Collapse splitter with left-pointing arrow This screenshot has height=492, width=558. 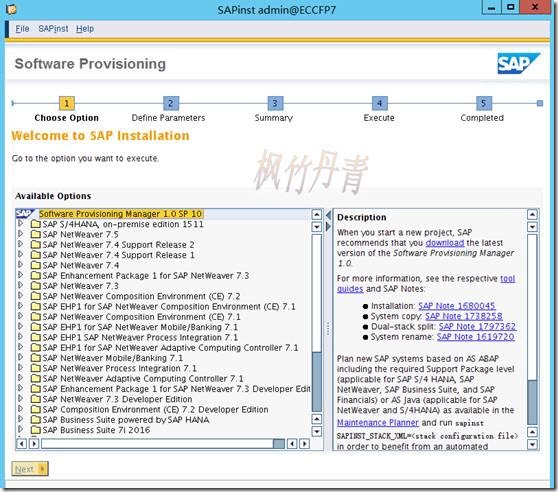click(x=328, y=215)
